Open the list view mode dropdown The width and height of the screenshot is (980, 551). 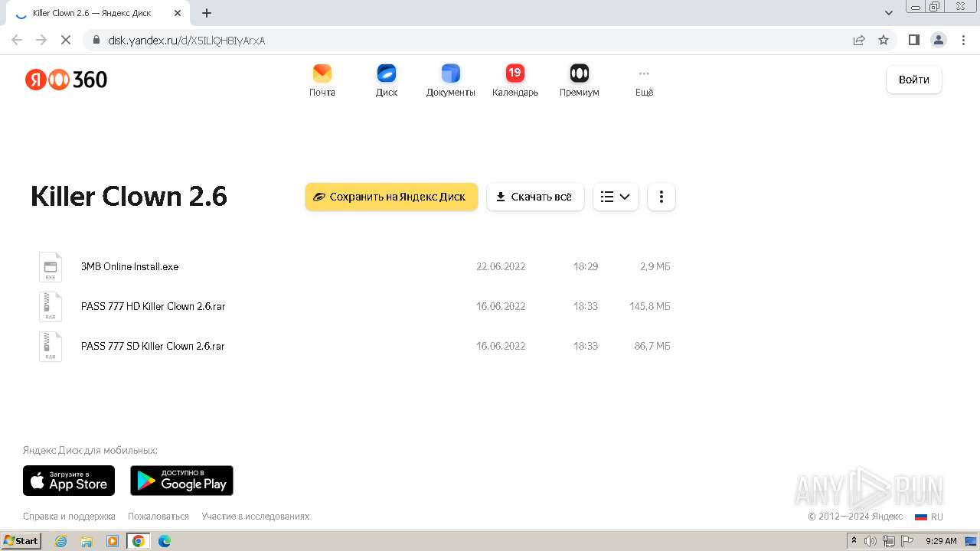616,197
